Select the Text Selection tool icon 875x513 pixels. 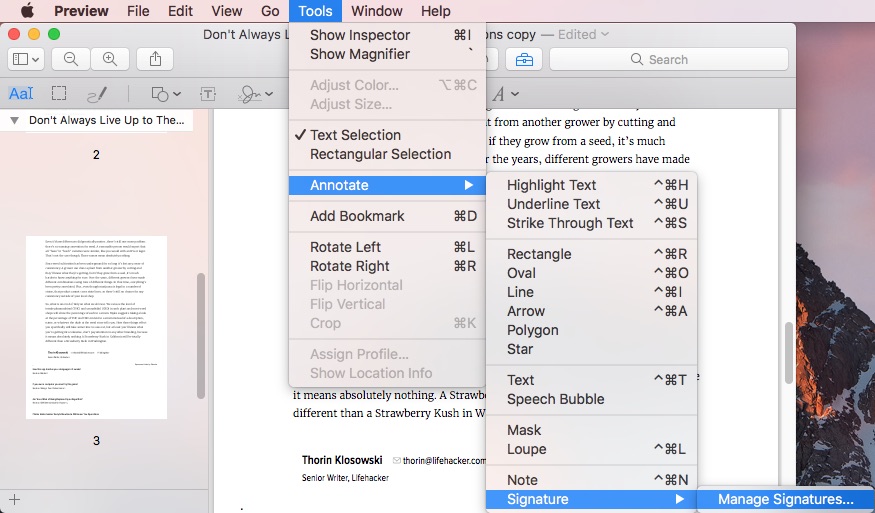(x=21, y=94)
